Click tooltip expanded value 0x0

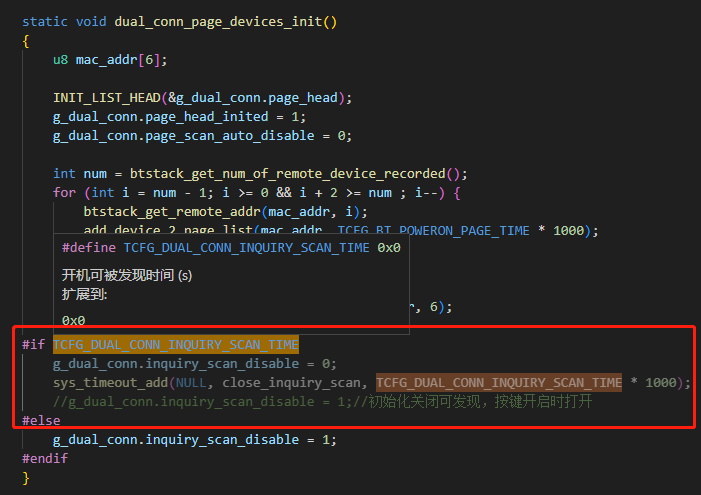(73, 321)
